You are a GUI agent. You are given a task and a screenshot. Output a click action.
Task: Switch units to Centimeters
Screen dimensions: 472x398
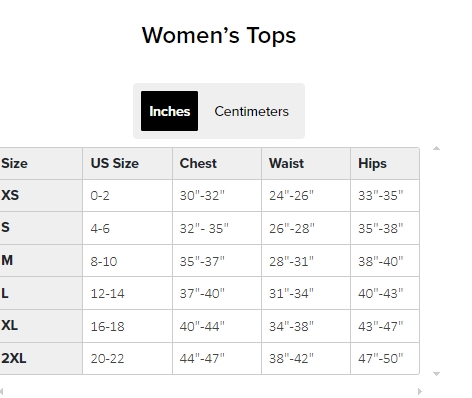pos(251,111)
